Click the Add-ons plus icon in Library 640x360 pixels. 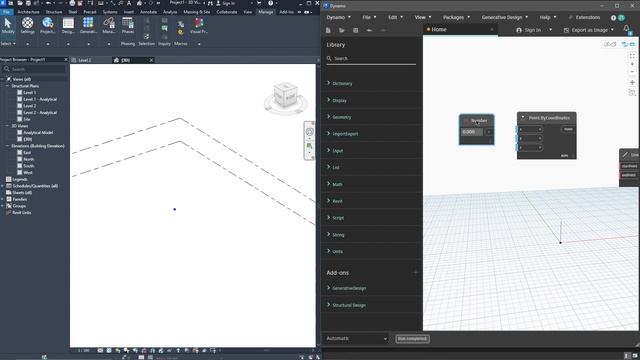coord(416,272)
